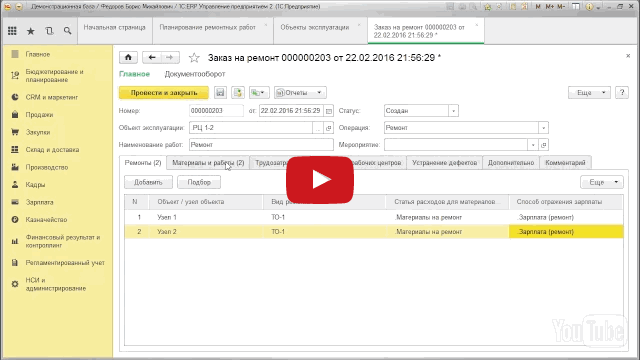Image resolution: width=640 pixels, height=360 pixels.
Task: Open the Ремонты (2) tab
Action: [143, 162]
